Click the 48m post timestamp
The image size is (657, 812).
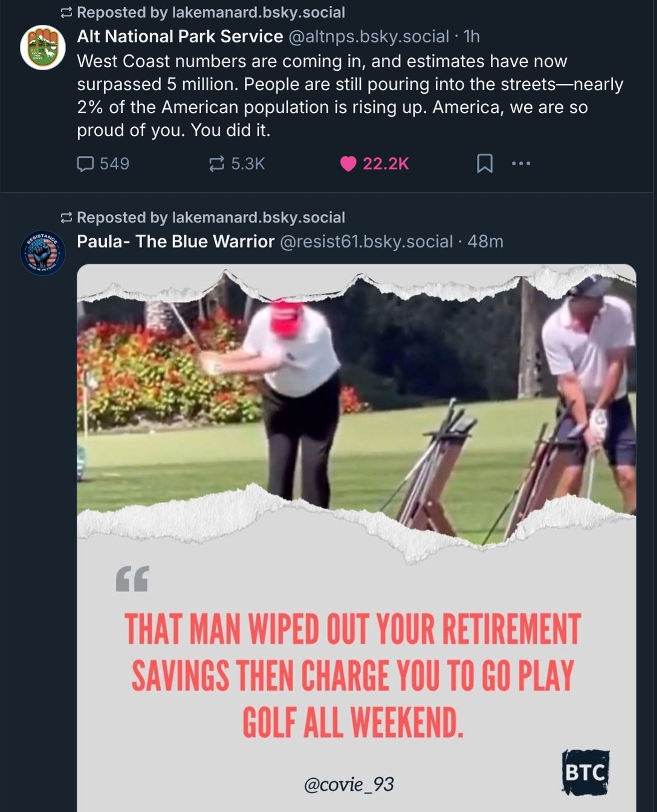pos(485,241)
